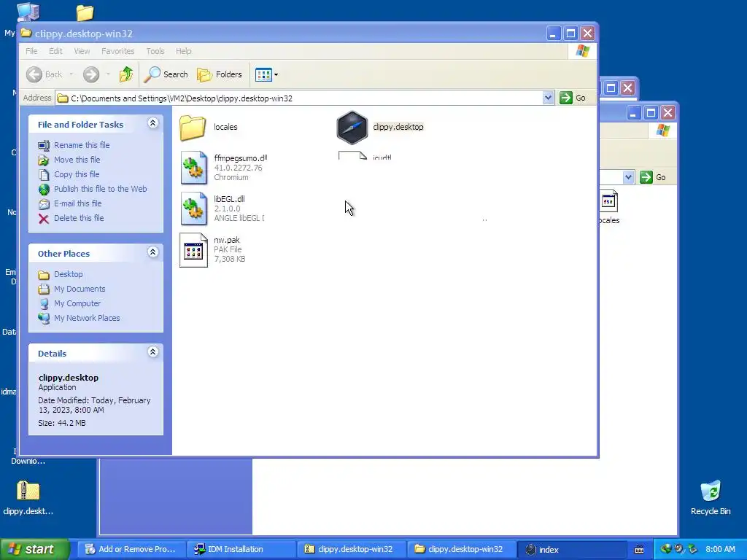Click the Forward arrow toolbar icon
This screenshot has height=560, width=747.
coord(91,74)
